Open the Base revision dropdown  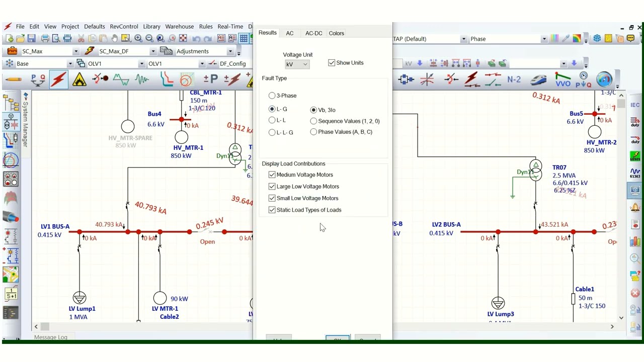[x=70, y=64]
